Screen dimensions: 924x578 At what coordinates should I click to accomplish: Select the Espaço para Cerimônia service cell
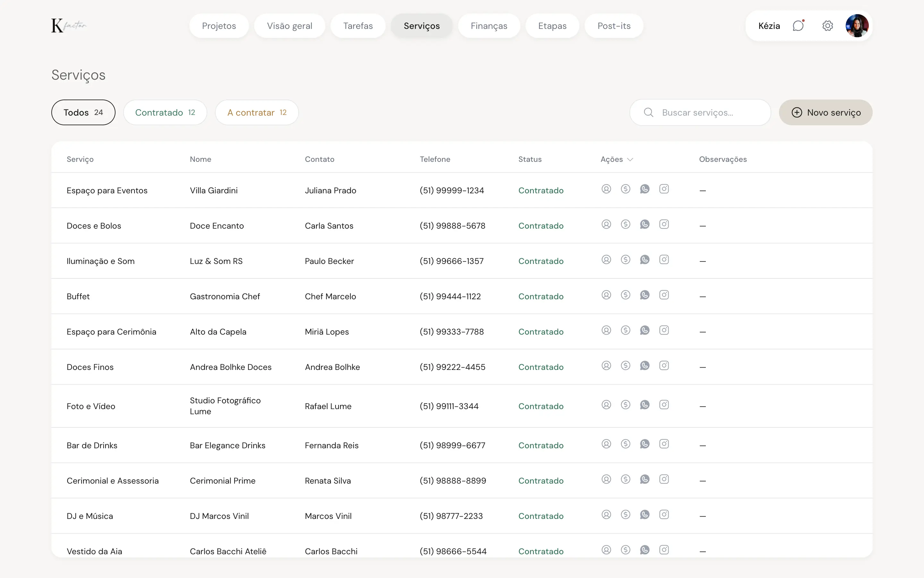[x=112, y=332]
